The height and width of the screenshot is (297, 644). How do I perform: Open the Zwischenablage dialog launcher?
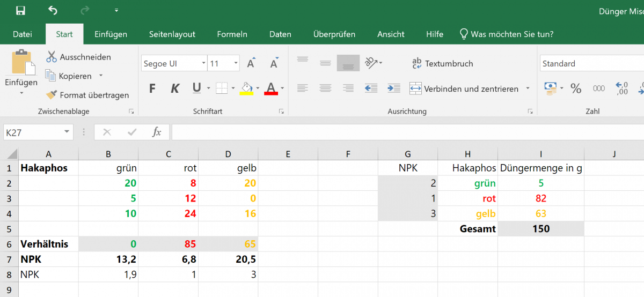[x=130, y=112]
